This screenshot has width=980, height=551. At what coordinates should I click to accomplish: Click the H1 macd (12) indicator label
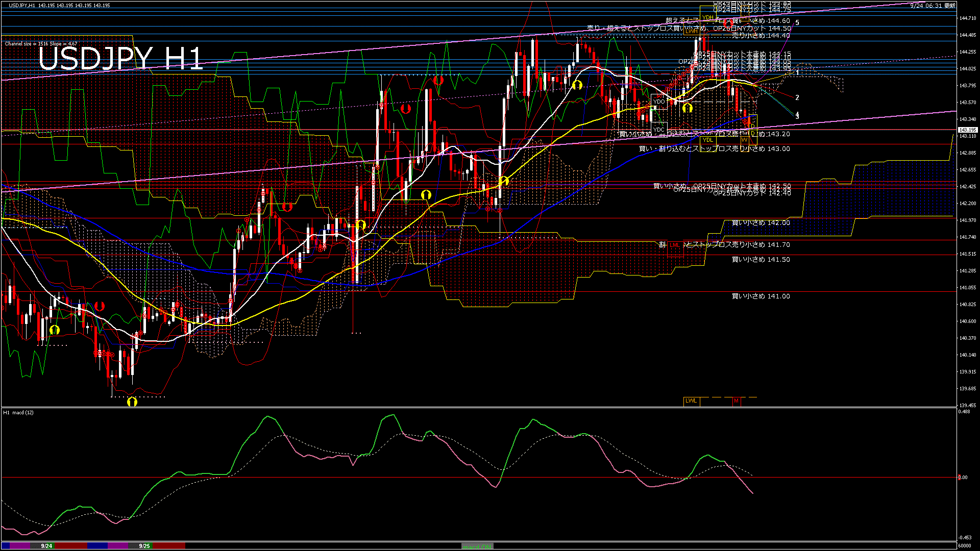click(18, 412)
